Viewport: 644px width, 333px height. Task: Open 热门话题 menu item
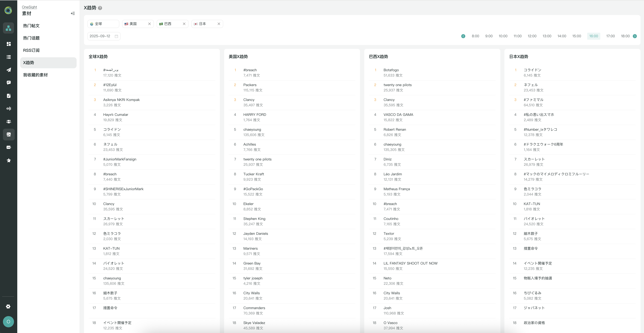[48, 38]
